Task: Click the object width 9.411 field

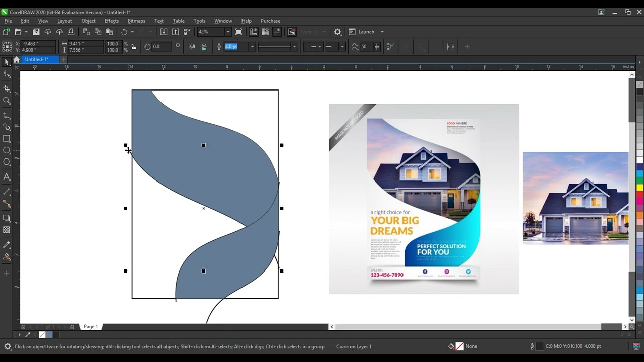Action: (85, 44)
